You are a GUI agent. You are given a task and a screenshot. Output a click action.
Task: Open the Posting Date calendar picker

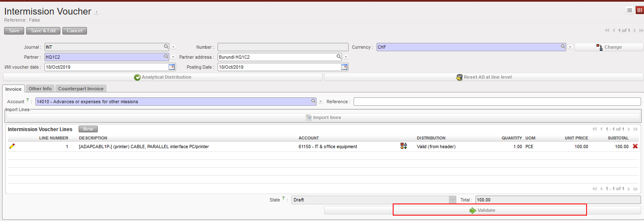pyautogui.click(x=344, y=67)
